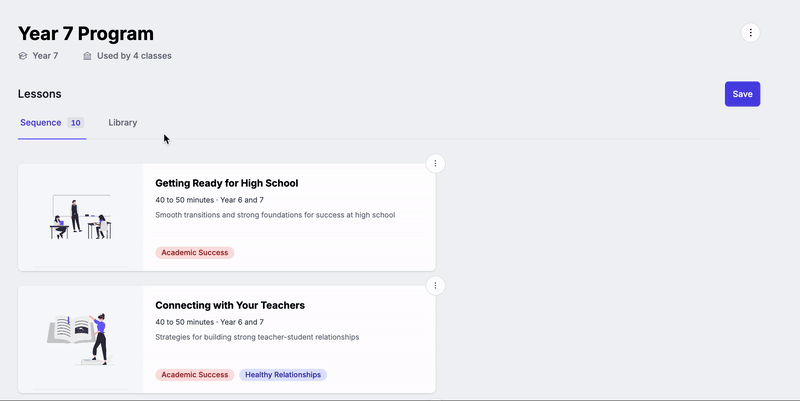Open the Connecting with Your Teachers thumbnail
The height and width of the screenshot is (401, 800).
[81, 339]
